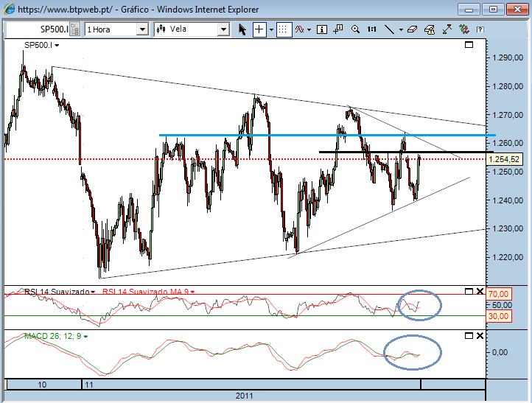
Task: Open the red-green arrow line tool
Action: (x=447, y=29)
